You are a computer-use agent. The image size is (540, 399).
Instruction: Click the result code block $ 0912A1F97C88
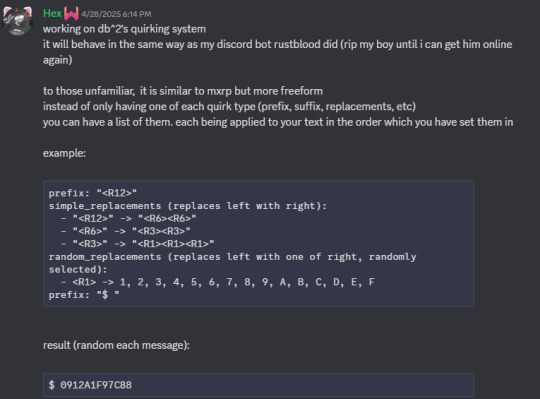click(259, 385)
